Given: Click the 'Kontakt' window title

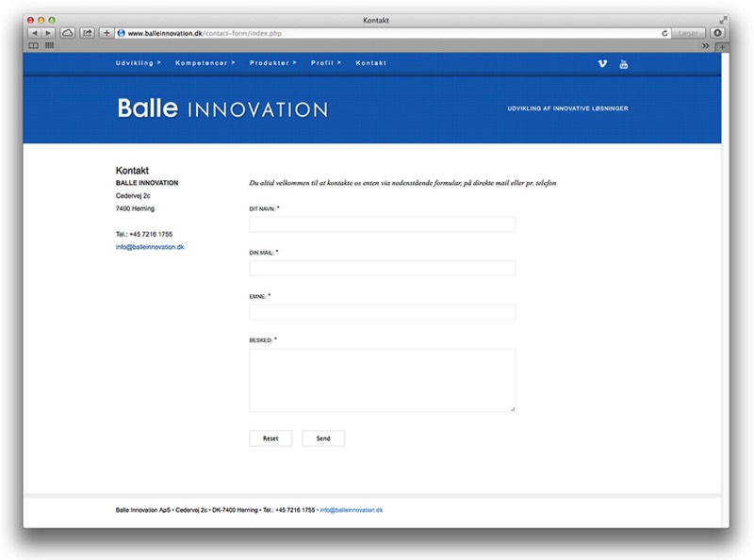Looking at the screenshot, I should tap(375, 20).
